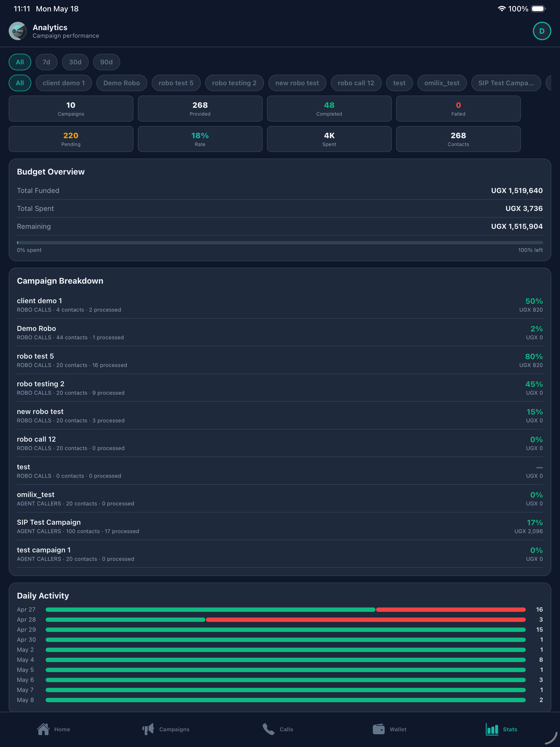Image resolution: width=560 pixels, height=747 pixels.
Task: Filter by robo call 12 chip
Action: pyautogui.click(x=356, y=83)
